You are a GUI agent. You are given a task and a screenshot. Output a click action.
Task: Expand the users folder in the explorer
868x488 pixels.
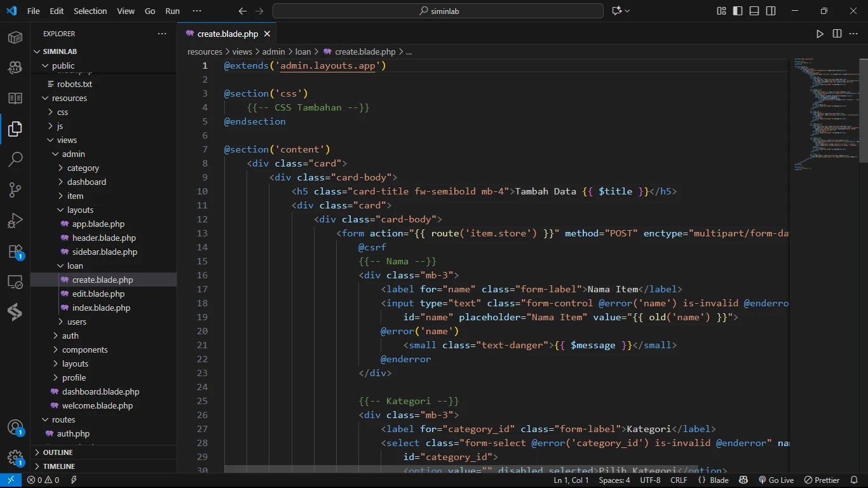76,322
